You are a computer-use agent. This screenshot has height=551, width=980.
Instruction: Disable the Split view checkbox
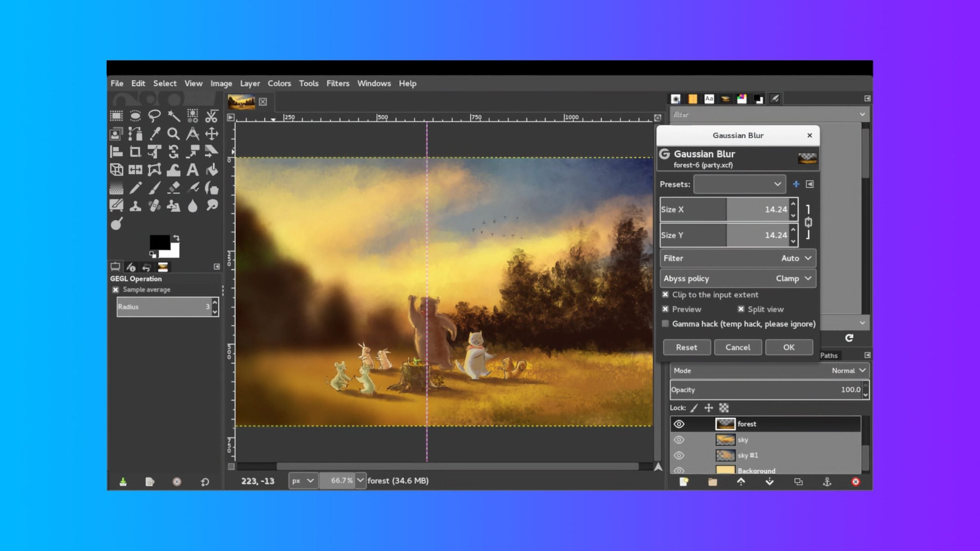tap(741, 309)
